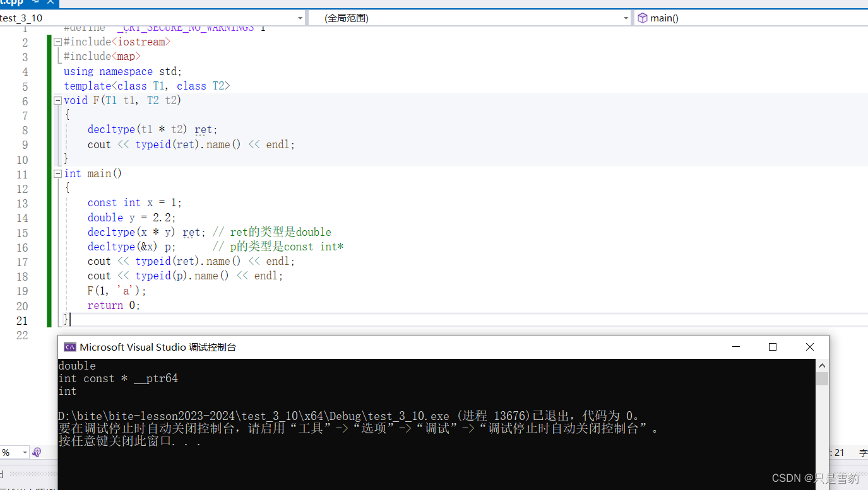Screen dimensions: 868x490
Task: Click 'cout << typeid(p).name() << endl;' line
Action: click(186, 276)
